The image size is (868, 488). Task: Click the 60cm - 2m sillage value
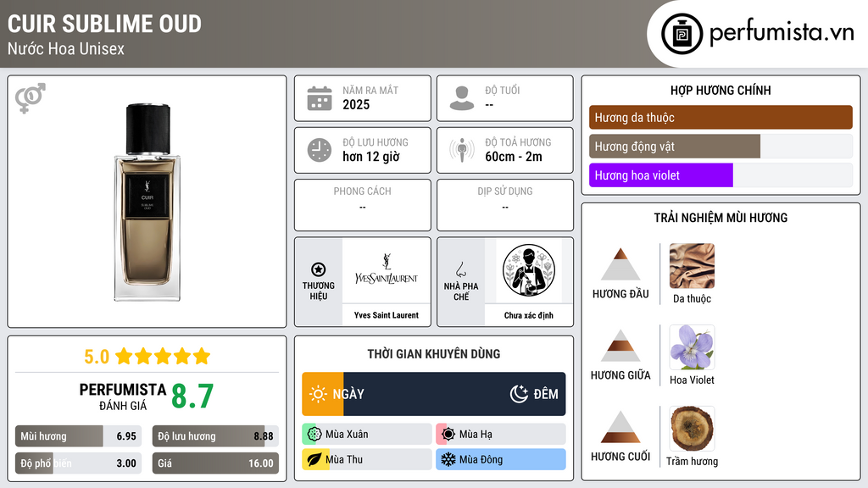tap(514, 157)
